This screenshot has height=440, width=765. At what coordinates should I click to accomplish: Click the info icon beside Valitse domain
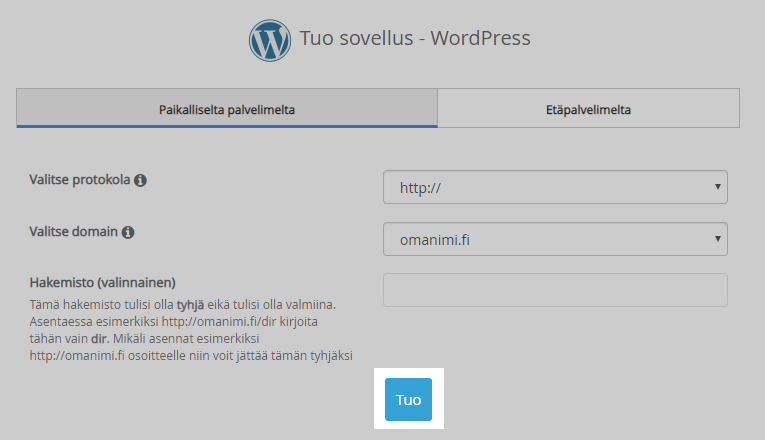(x=128, y=232)
